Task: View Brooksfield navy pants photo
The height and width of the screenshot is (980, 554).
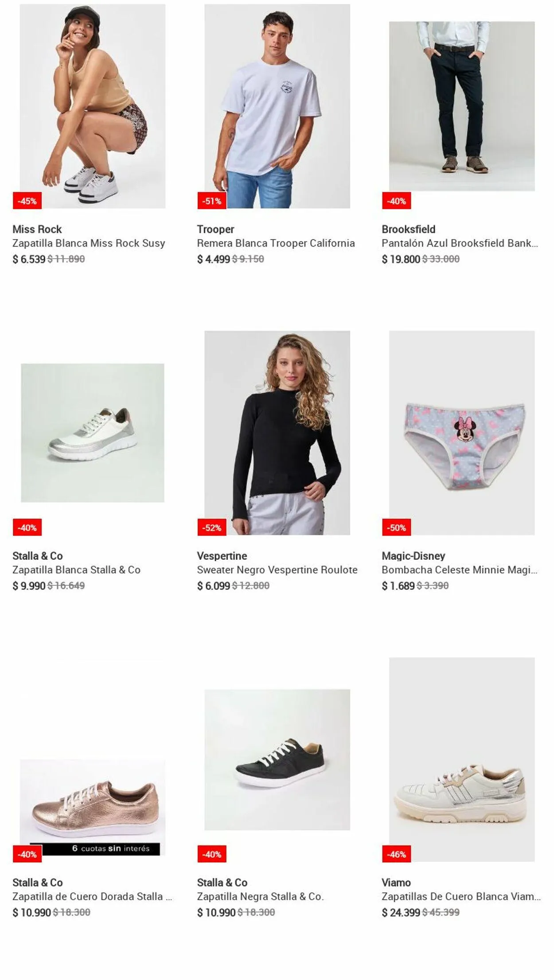Action: [462, 106]
